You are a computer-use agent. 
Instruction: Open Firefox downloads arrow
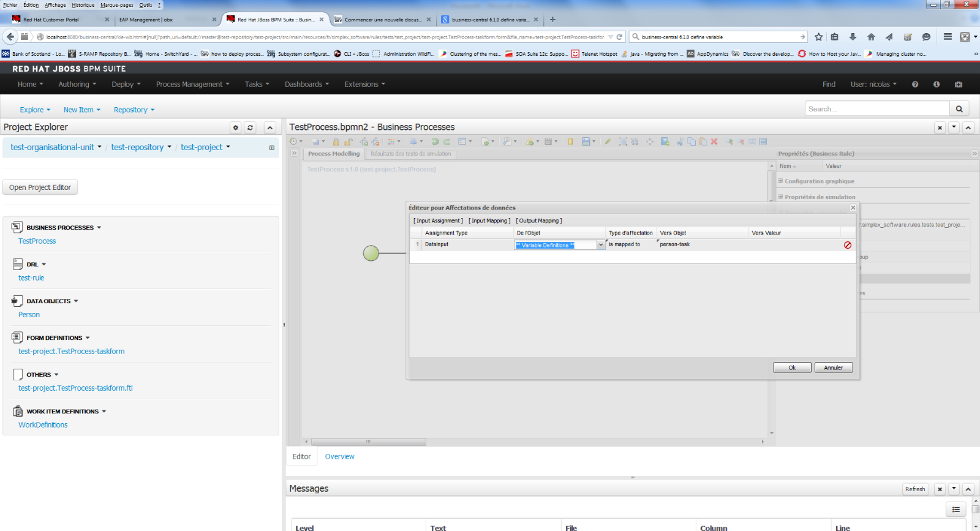(x=853, y=37)
